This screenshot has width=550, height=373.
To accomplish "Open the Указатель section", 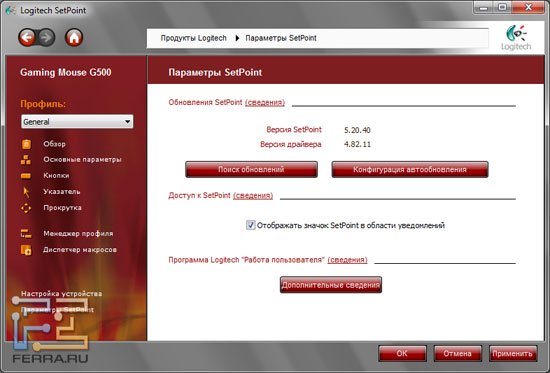I will [x=62, y=192].
